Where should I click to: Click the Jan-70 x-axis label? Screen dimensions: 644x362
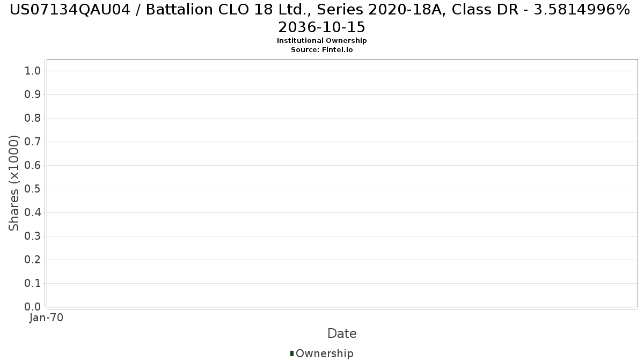46,317
